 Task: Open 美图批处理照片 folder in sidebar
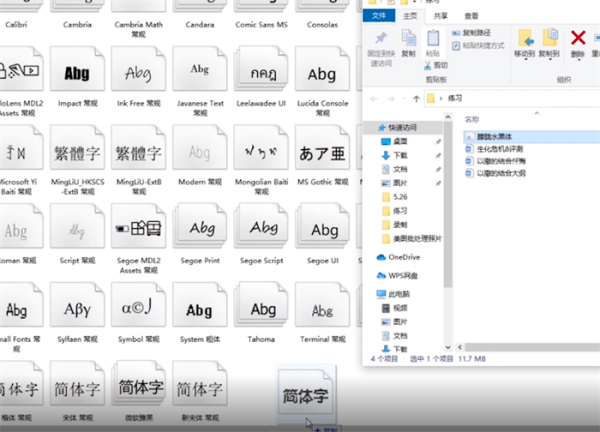(x=417, y=239)
